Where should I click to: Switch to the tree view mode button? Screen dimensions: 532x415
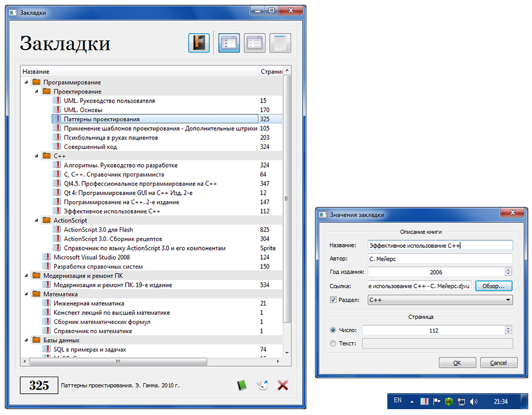(229, 43)
